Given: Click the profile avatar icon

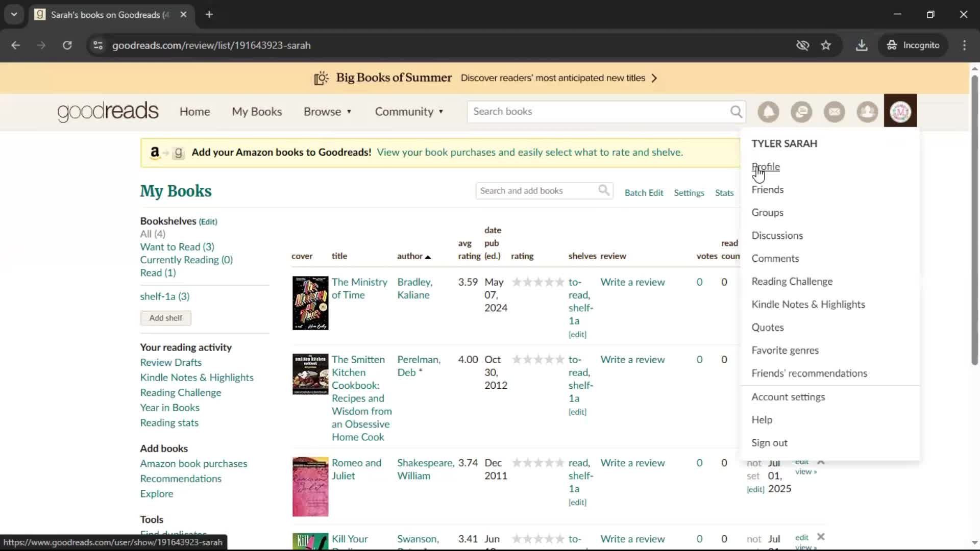Looking at the screenshot, I should pyautogui.click(x=900, y=111).
